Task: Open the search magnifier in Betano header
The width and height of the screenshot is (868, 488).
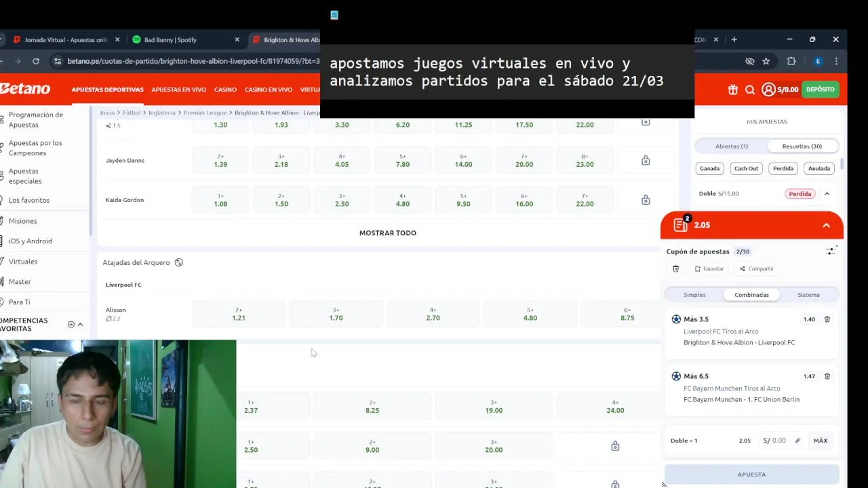Action: click(750, 89)
